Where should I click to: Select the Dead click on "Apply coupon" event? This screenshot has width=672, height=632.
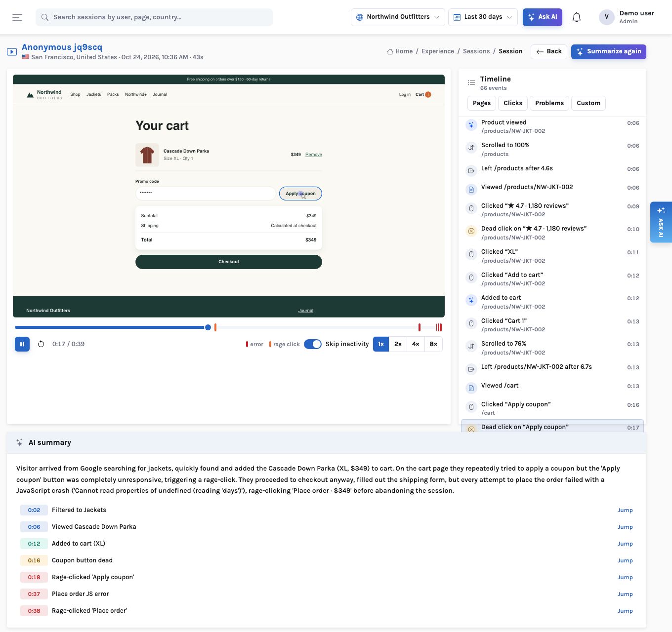click(552, 427)
